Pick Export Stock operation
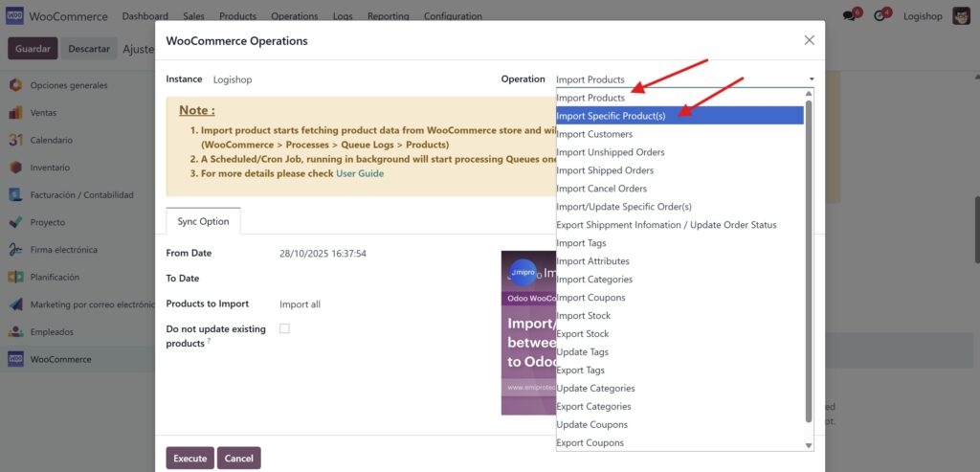The height and width of the screenshot is (472, 980). coord(679,333)
